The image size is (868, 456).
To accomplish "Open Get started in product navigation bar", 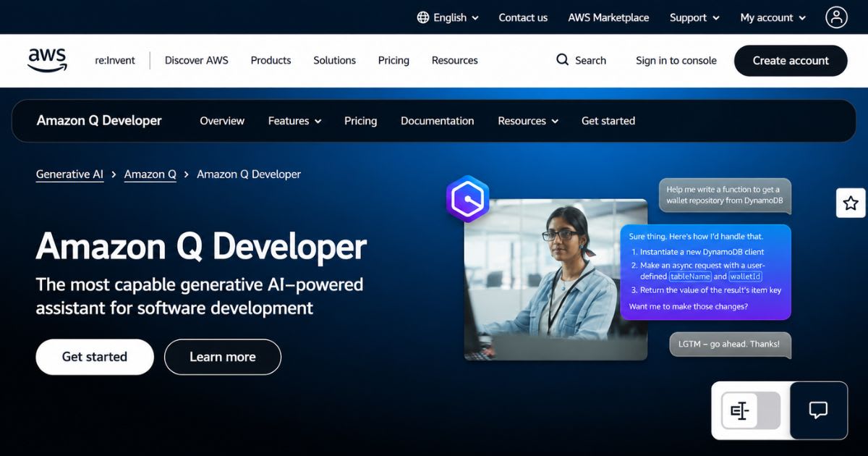I will pos(608,121).
